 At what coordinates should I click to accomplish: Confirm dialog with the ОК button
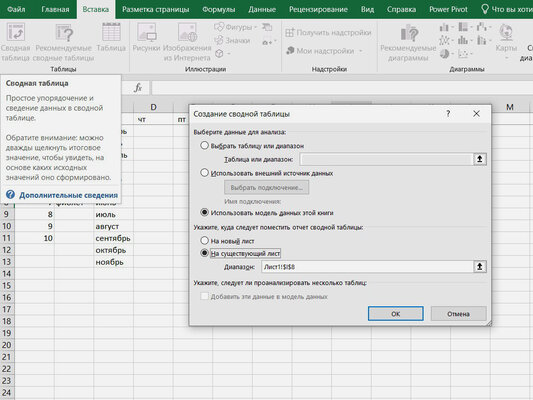(x=396, y=313)
